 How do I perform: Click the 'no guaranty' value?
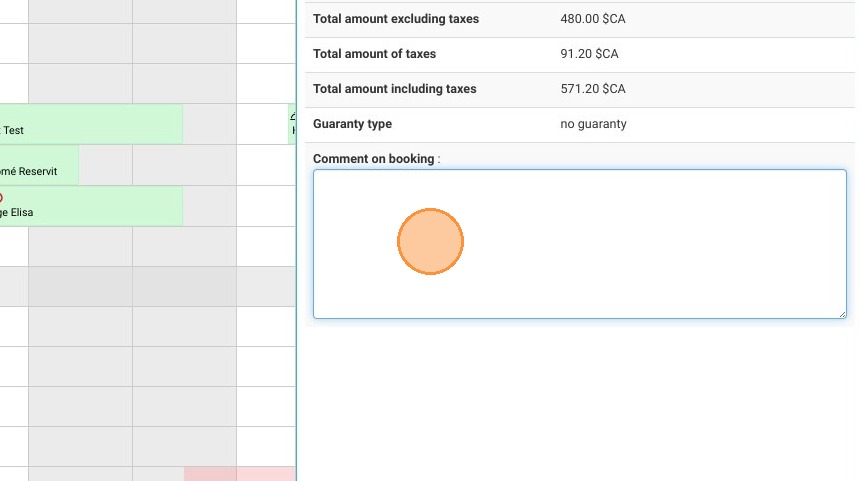point(593,124)
